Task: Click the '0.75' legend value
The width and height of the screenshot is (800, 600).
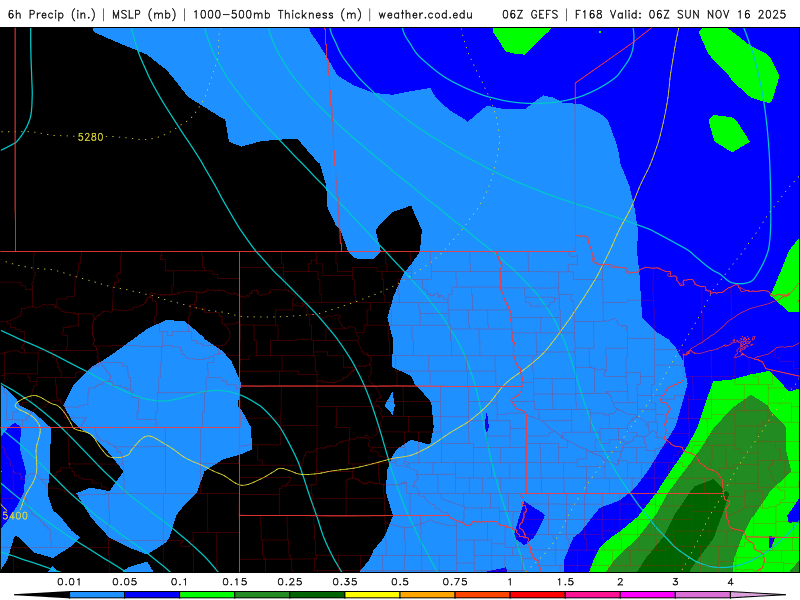Action: [455, 582]
